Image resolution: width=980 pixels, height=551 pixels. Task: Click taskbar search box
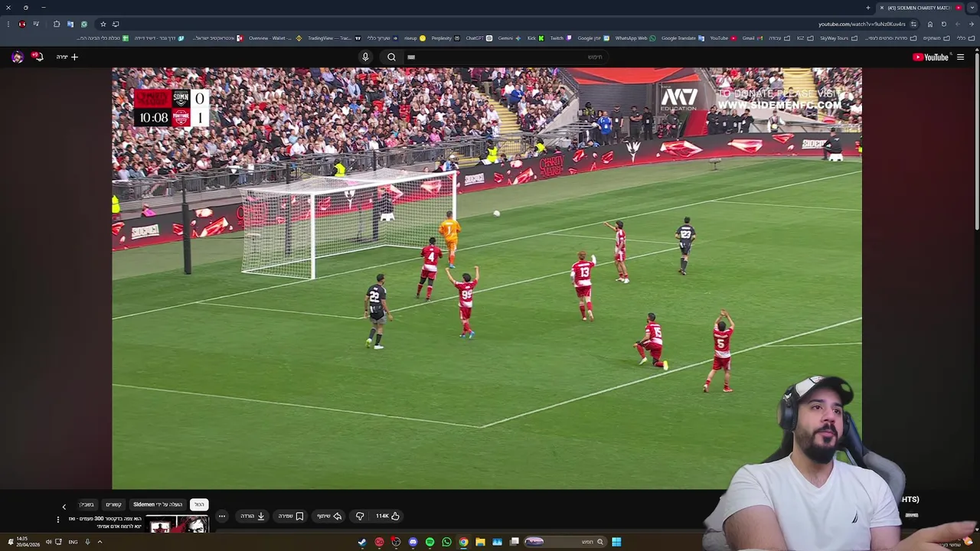click(x=565, y=542)
